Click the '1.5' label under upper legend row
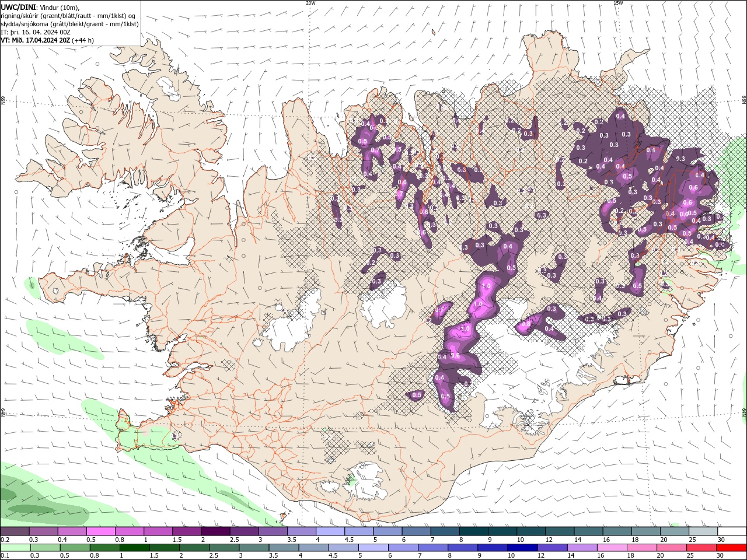This screenshot has width=747, height=560. click(x=177, y=540)
